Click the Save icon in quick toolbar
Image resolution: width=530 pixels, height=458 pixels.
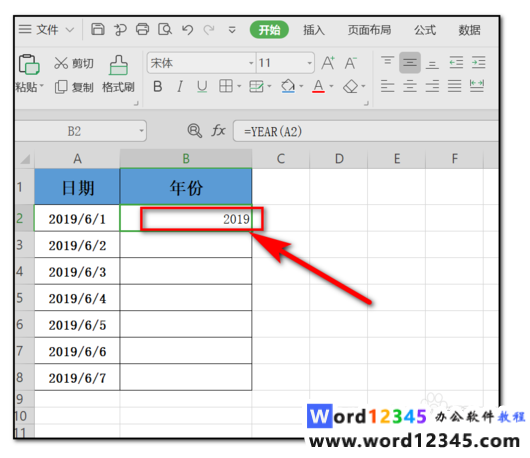98,29
